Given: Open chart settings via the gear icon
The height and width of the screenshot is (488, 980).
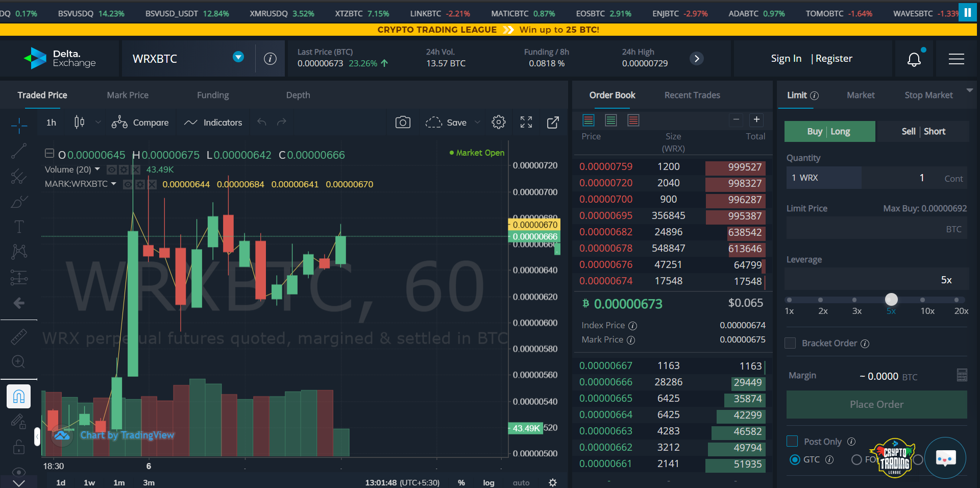Looking at the screenshot, I should (x=499, y=122).
